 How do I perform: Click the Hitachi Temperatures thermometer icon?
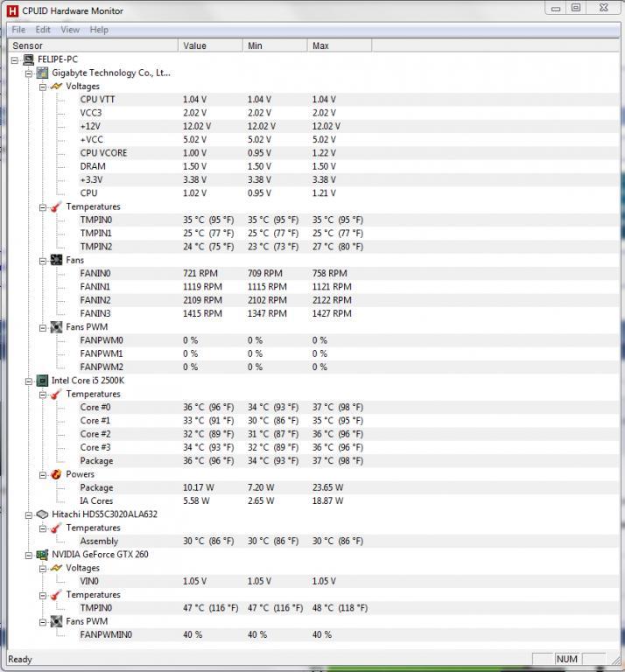[x=56, y=528]
